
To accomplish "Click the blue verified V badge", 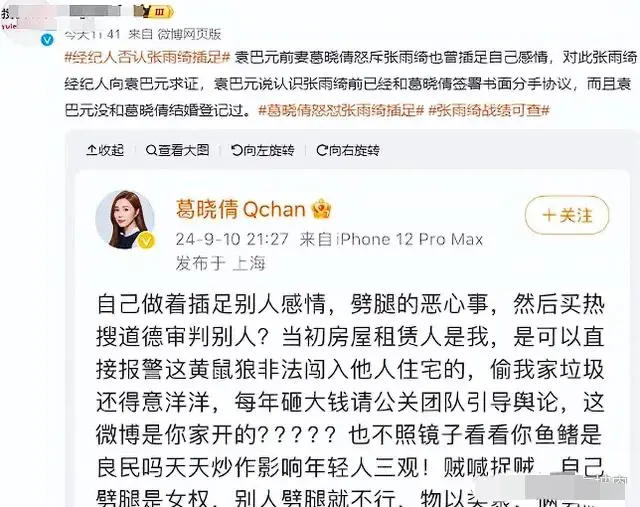I will pos(47,40).
